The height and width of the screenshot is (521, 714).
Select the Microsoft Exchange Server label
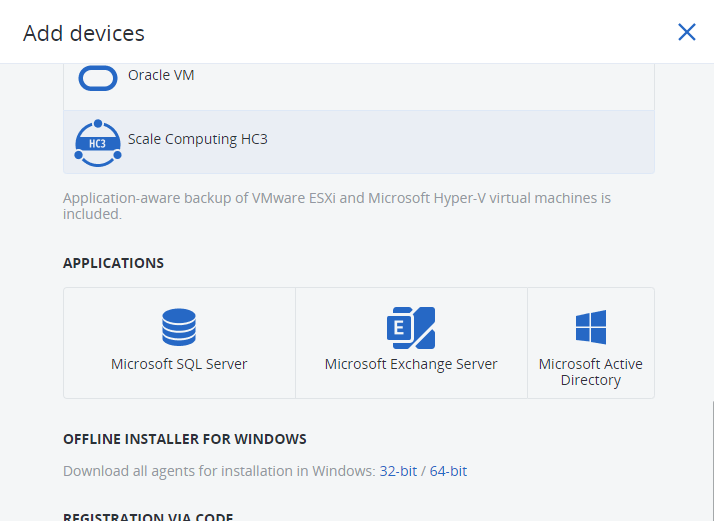411,364
